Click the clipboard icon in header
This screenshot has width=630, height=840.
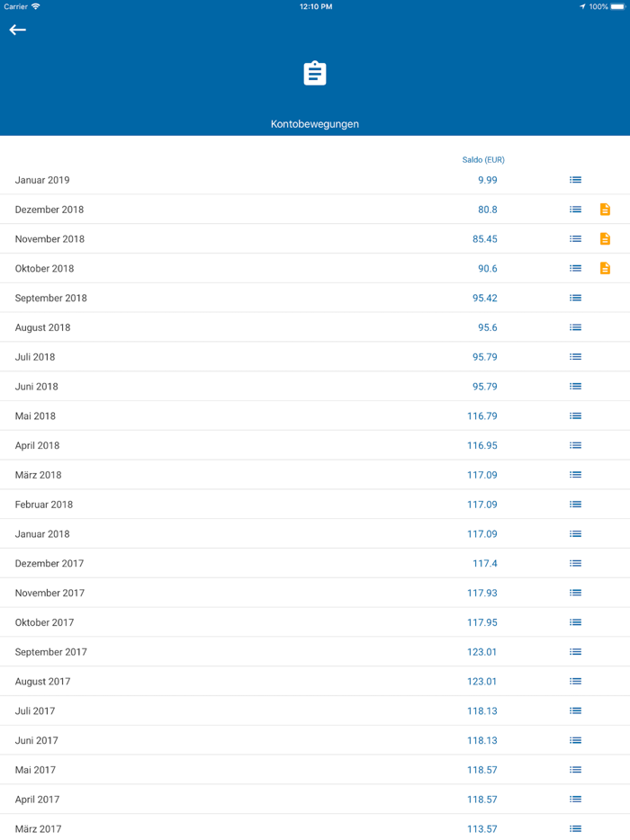pos(315,73)
